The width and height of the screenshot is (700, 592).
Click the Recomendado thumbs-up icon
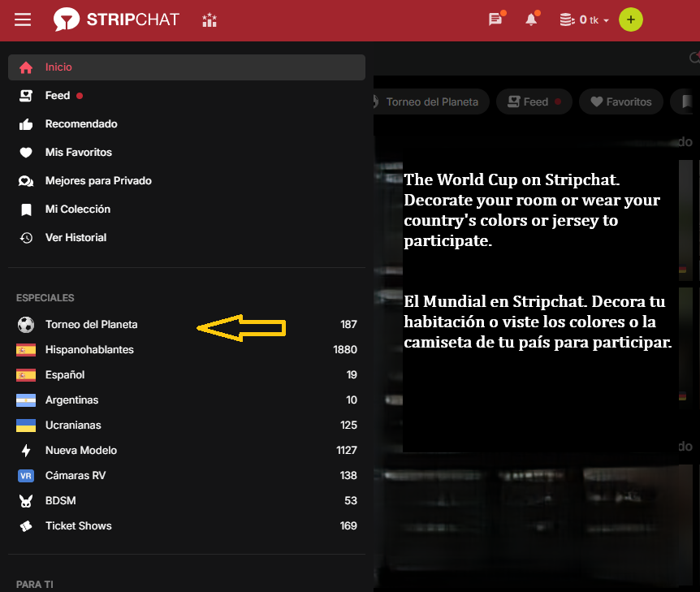26,124
